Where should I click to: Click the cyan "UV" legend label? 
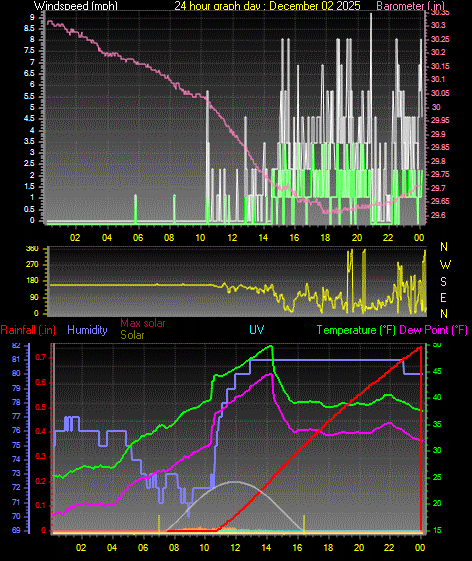pos(257,330)
